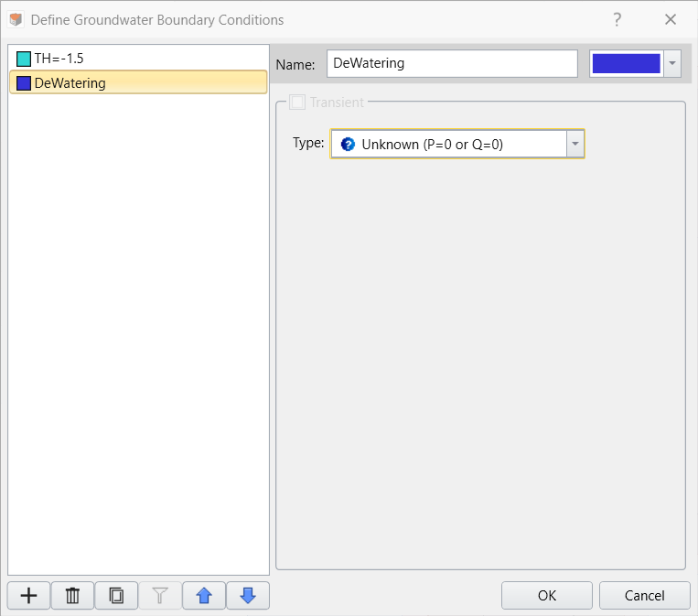Add a new boundary condition with plus icon

(28, 596)
